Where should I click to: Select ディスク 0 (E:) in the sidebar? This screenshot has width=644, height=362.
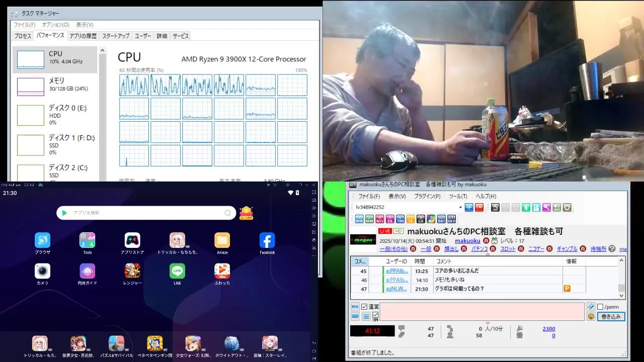pos(55,115)
